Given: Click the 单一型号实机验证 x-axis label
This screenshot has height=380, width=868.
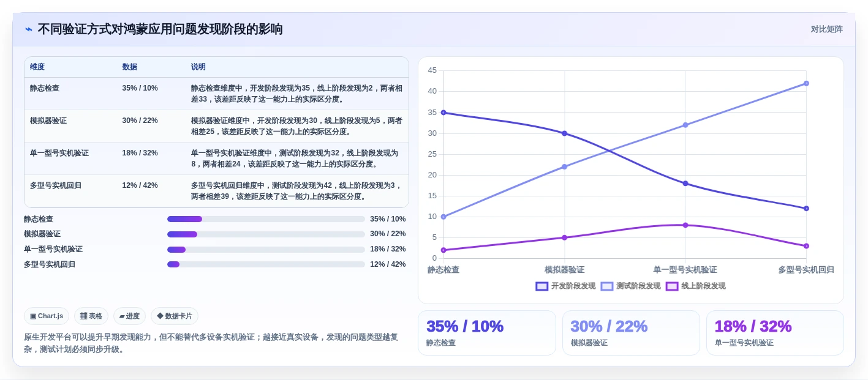Looking at the screenshot, I should pyautogui.click(x=685, y=270).
